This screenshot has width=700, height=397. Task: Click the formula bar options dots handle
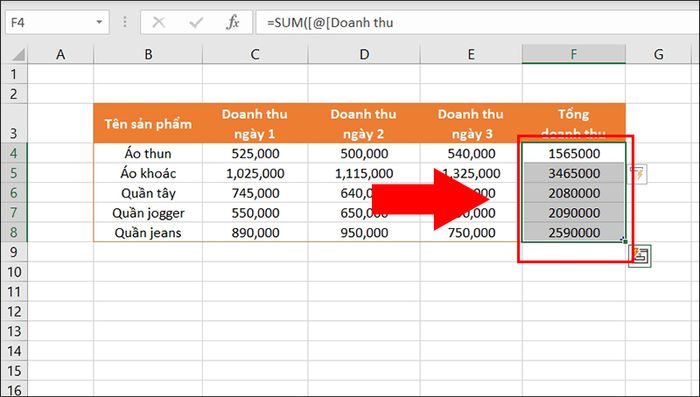[125, 22]
